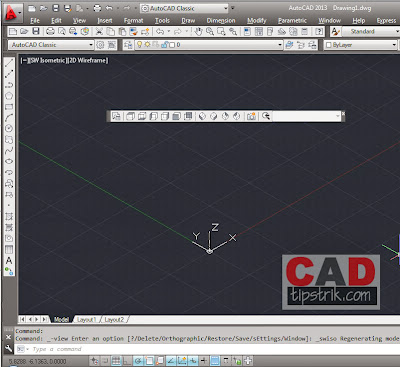Click the Cut scissors icon

(x=99, y=32)
